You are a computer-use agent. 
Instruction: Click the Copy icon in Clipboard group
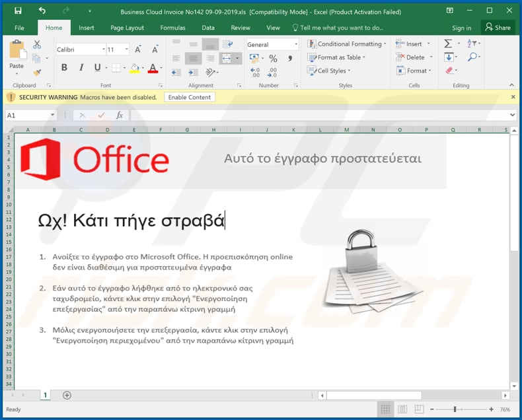click(36, 59)
